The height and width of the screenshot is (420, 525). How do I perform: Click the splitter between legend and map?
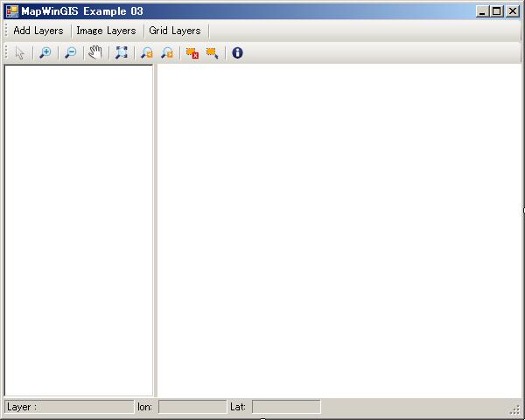coord(155,227)
